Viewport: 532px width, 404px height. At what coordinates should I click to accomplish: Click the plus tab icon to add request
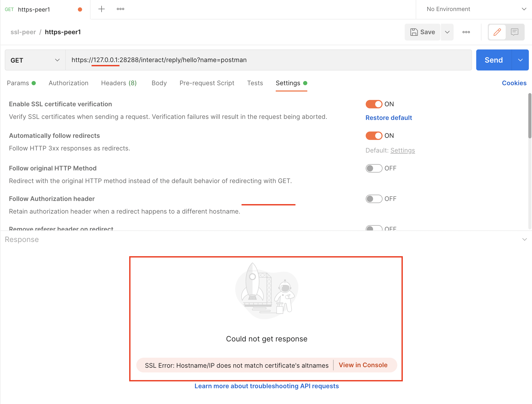[x=101, y=8]
